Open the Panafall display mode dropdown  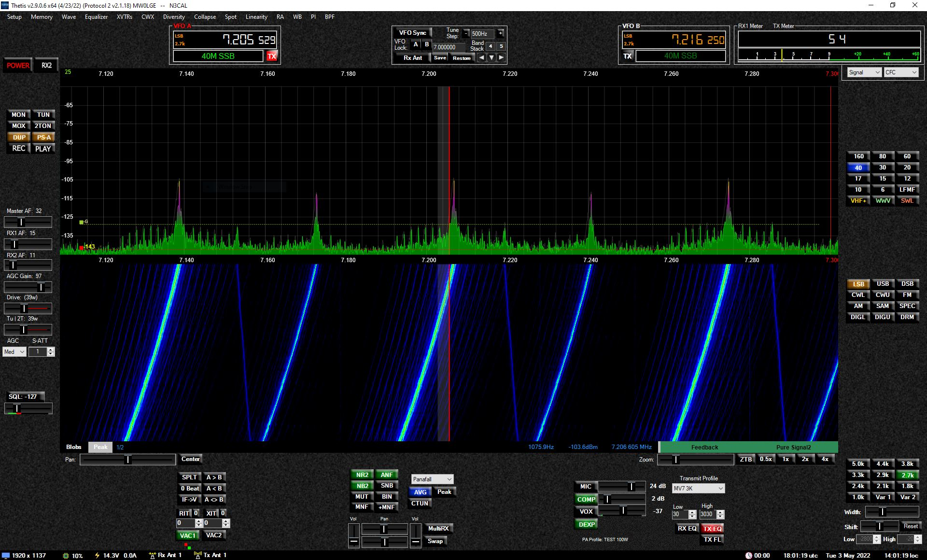(432, 479)
